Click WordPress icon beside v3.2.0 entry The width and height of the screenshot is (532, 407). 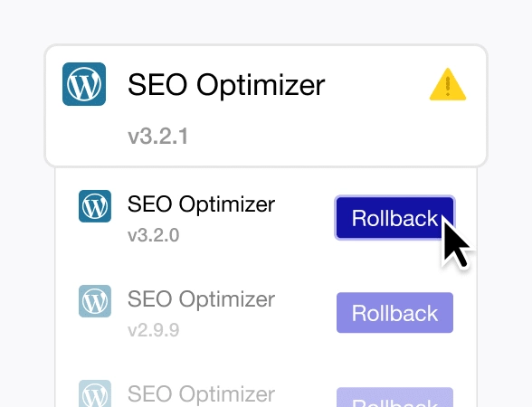95,206
